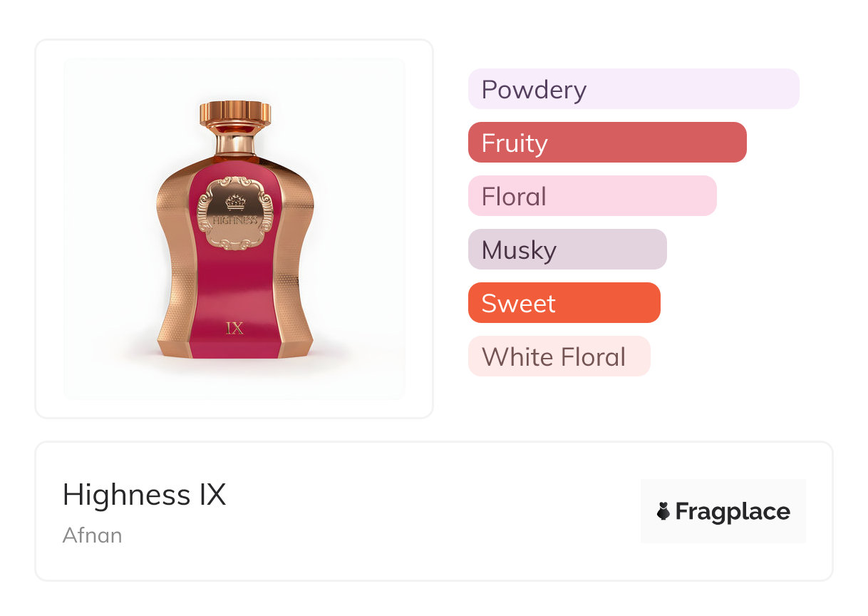The height and width of the screenshot is (616, 868).
Task: Open the Highness IX fragrance title
Action: 144,495
